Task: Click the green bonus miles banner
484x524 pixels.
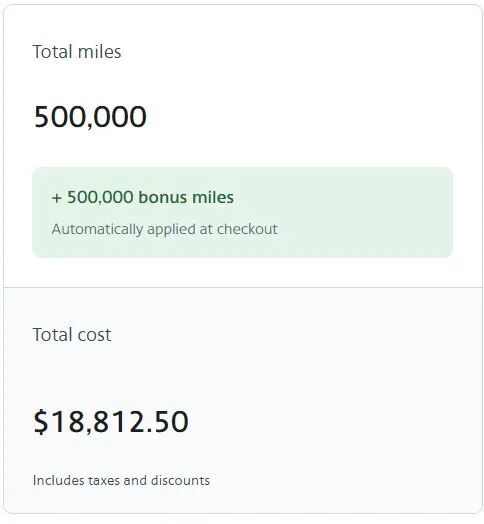Action: pyautogui.click(x=242, y=212)
